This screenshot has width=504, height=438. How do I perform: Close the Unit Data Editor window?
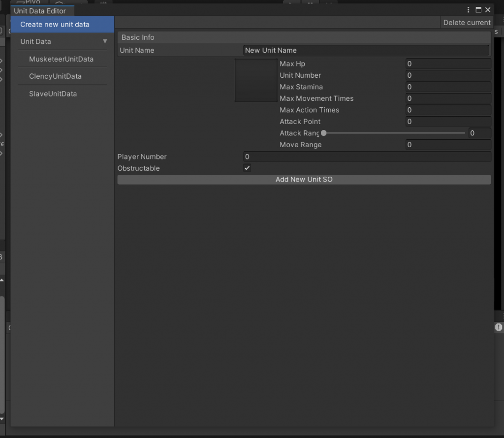(488, 10)
